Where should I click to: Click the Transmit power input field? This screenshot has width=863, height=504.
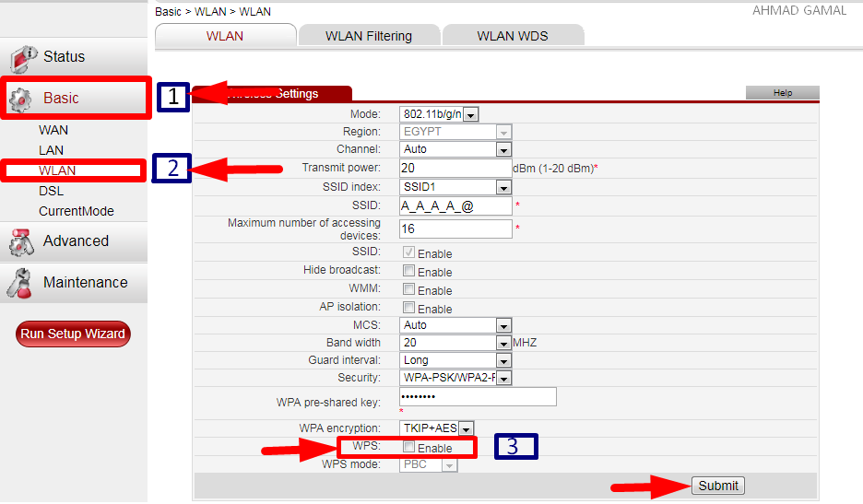455,169
